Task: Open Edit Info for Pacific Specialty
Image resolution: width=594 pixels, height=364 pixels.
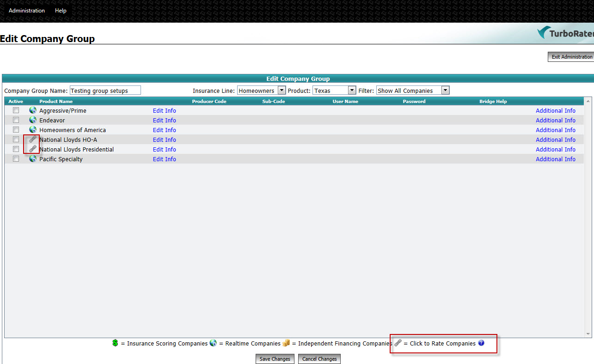Action: 165,159
